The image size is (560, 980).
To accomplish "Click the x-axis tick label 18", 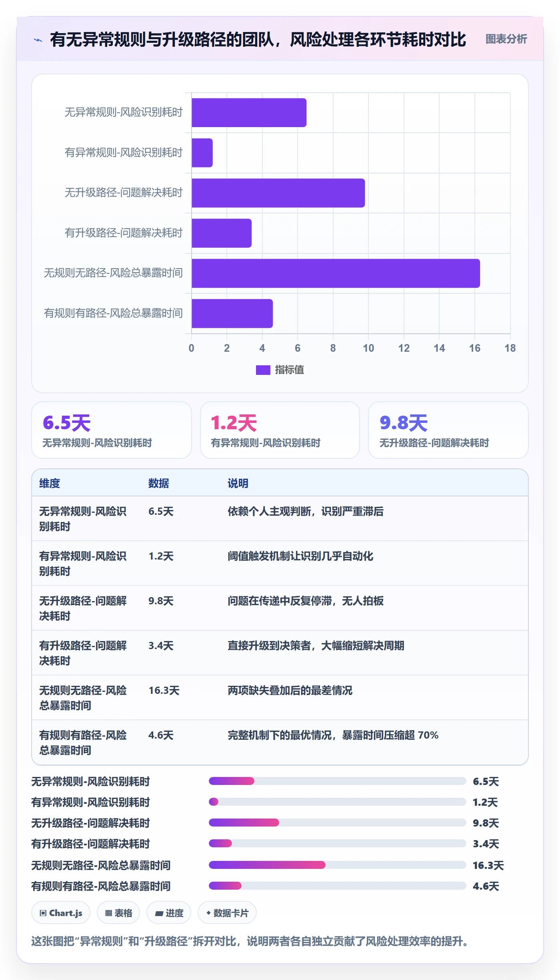I will tap(510, 348).
